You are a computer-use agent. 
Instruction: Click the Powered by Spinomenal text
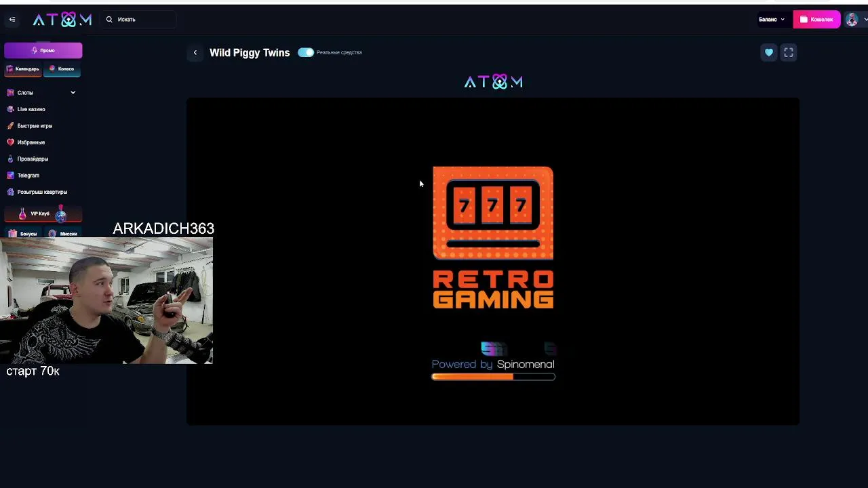coord(493,365)
